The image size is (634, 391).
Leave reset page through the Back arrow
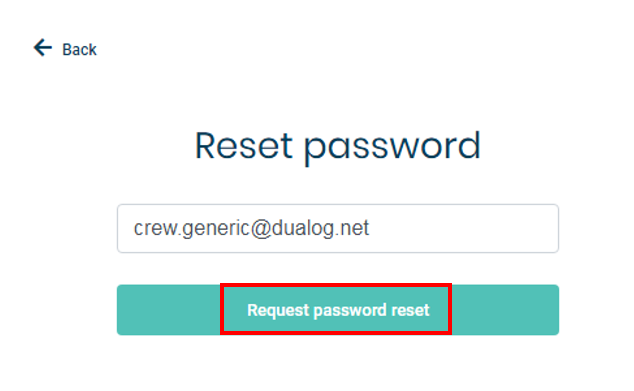42,48
